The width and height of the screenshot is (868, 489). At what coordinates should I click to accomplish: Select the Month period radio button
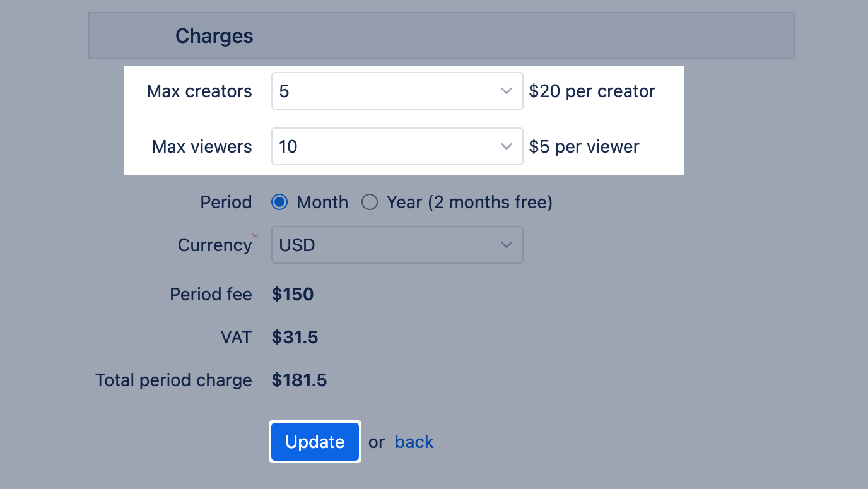click(279, 202)
